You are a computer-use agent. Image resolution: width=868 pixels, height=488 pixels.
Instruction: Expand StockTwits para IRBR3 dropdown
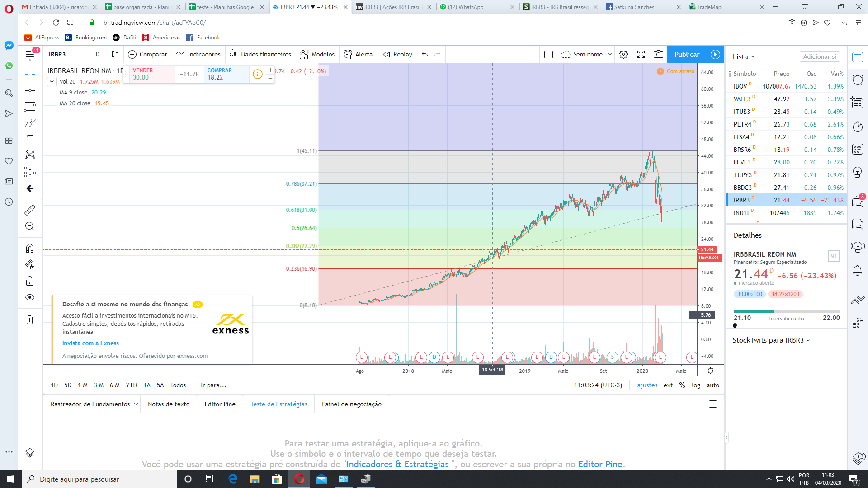[771, 340]
